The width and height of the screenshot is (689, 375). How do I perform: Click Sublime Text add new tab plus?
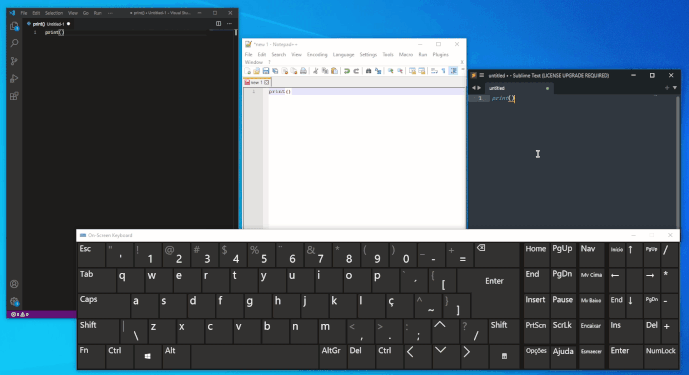(x=667, y=88)
